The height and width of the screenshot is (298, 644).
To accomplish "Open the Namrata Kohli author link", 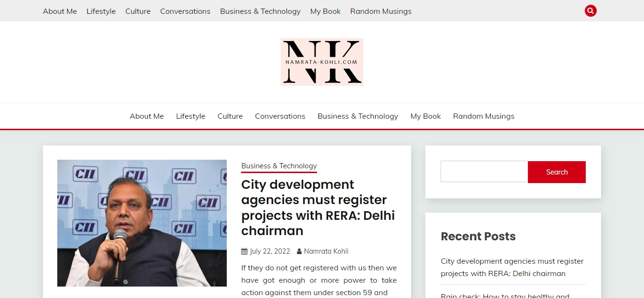I will [326, 251].
